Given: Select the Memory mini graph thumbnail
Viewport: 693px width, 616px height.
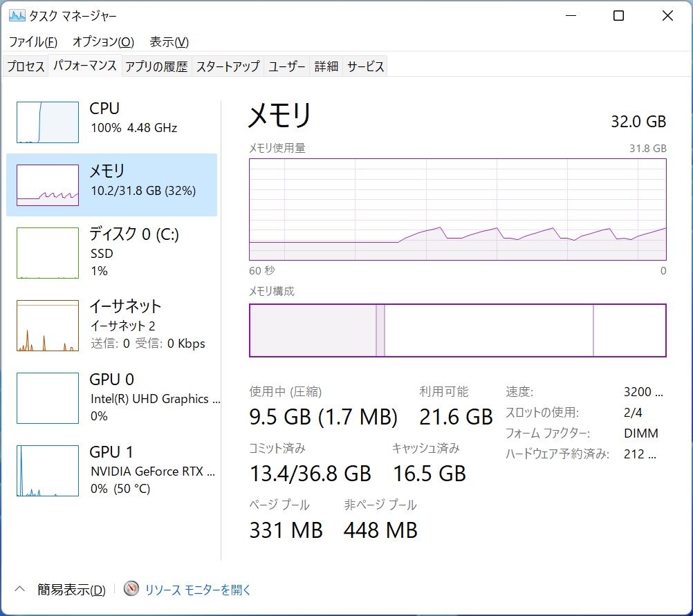Looking at the screenshot, I should pos(48,185).
